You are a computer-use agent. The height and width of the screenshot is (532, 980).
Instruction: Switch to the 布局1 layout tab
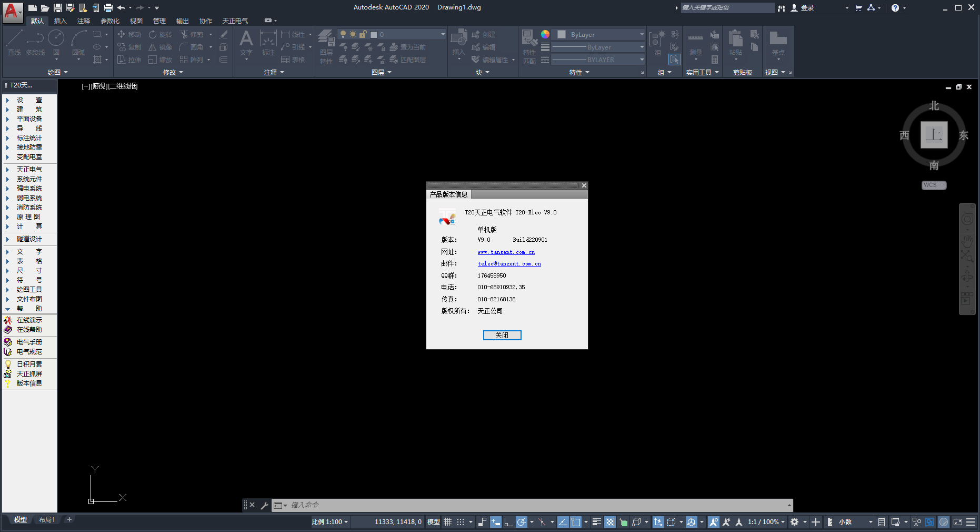[47, 520]
